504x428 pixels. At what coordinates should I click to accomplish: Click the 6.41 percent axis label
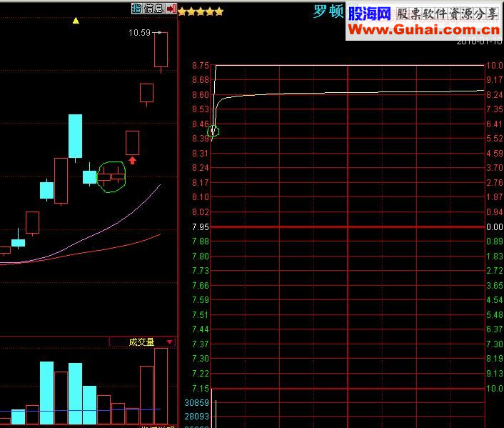click(495, 124)
